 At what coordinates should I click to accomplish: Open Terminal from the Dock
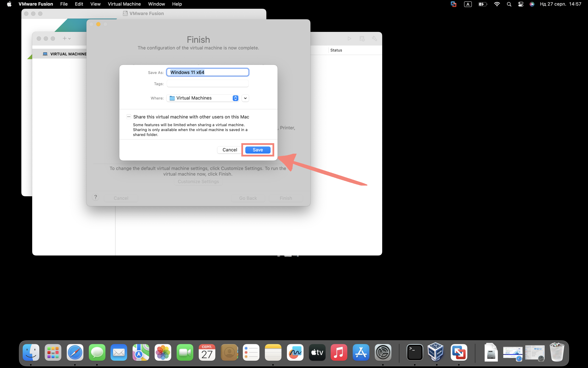(x=415, y=352)
